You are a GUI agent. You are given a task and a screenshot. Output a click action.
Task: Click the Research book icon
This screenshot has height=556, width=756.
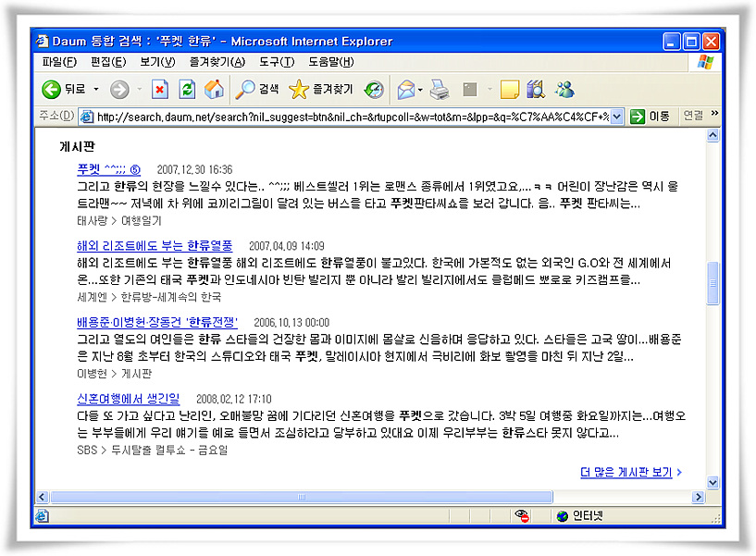click(536, 89)
